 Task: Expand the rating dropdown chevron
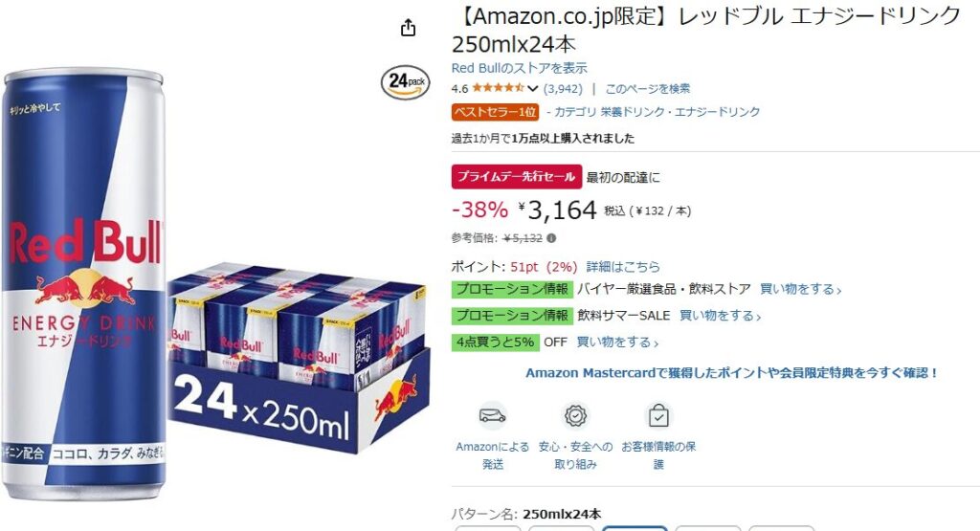coord(532,89)
